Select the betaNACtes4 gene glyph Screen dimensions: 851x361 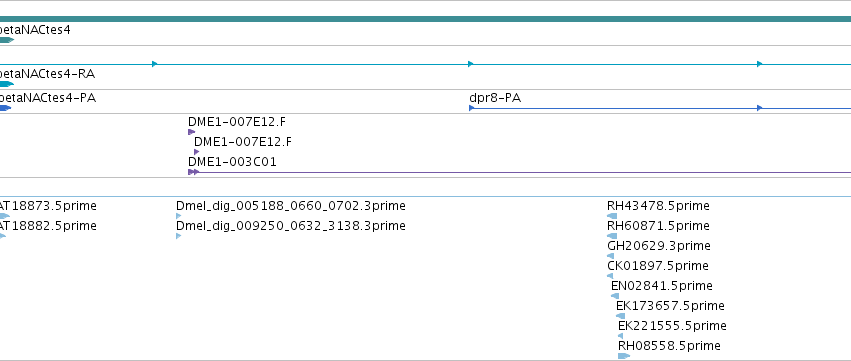pyautogui.click(x=7, y=40)
